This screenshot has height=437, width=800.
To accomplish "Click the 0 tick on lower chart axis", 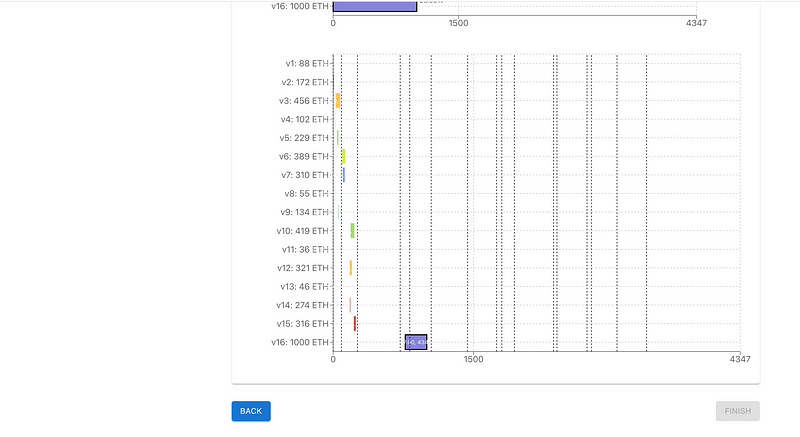I will (333, 359).
